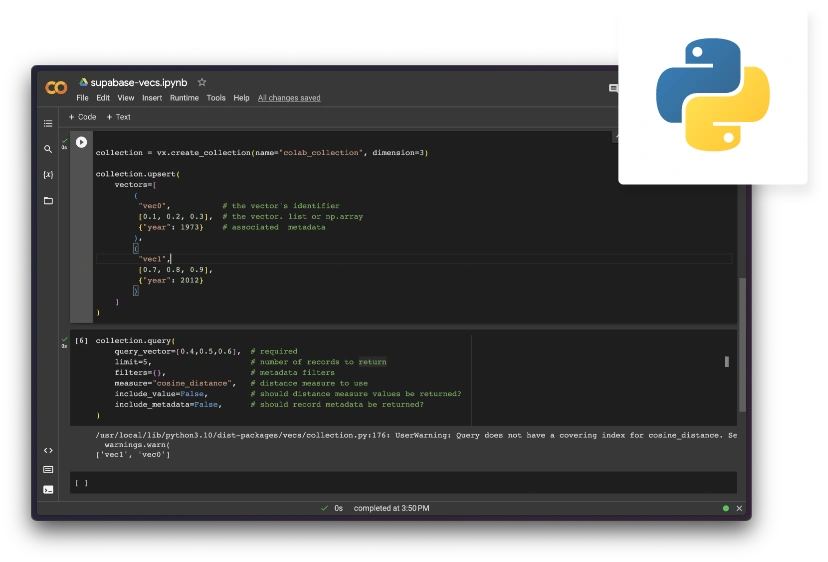Click the green connection status dot
The height and width of the screenshot is (562, 828).
tap(726, 508)
